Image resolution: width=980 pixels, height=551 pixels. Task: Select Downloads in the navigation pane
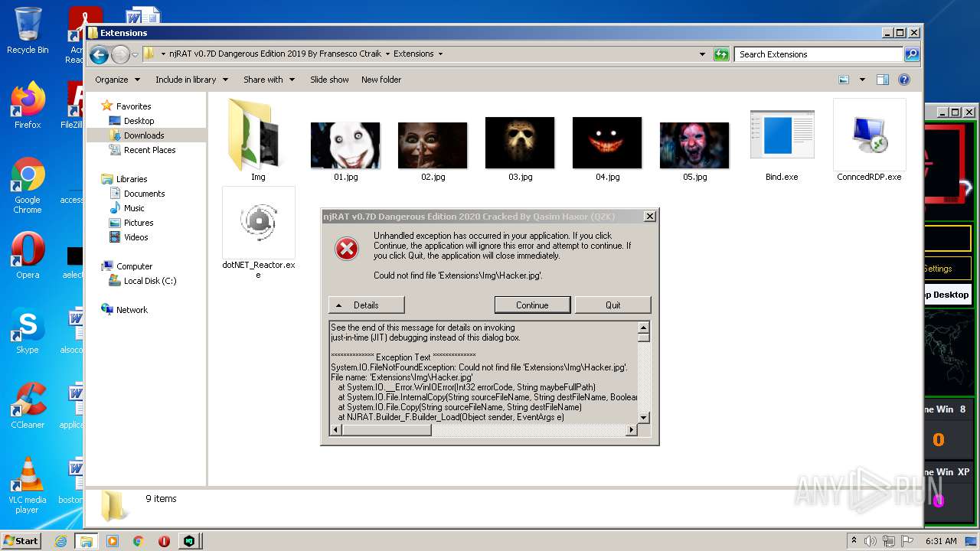[x=144, y=135]
